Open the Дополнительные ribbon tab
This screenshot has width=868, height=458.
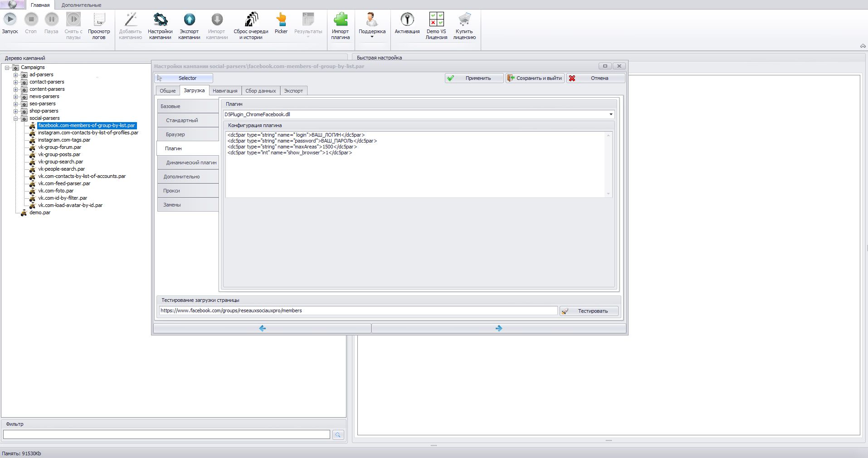(81, 5)
